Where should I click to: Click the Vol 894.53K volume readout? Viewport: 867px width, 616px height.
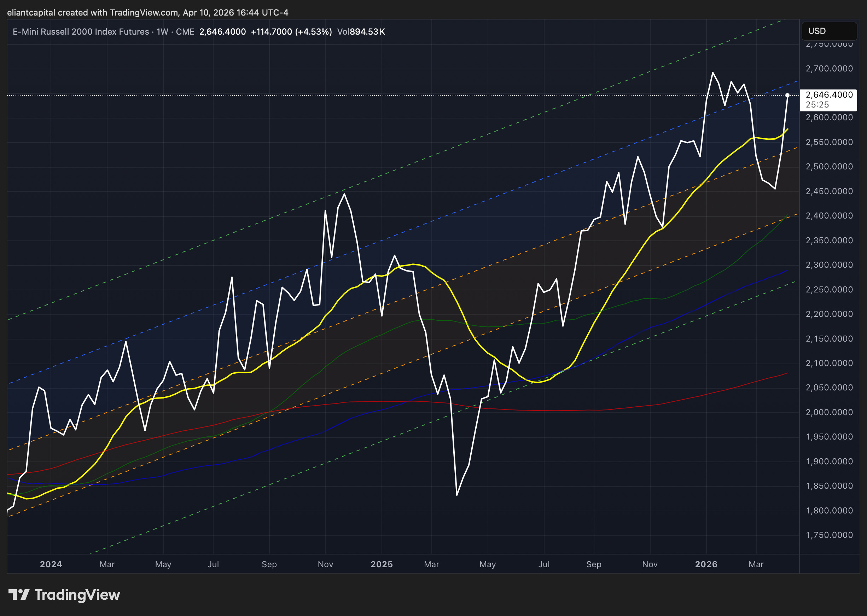361,32
